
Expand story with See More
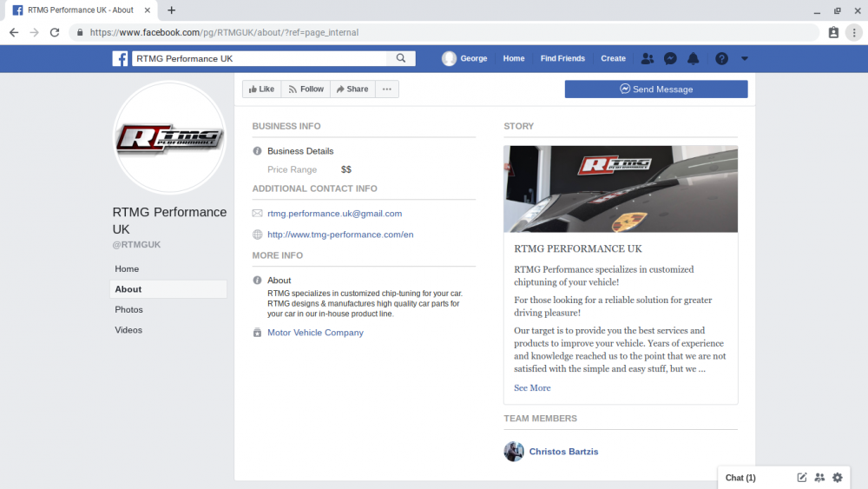pyautogui.click(x=532, y=387)
